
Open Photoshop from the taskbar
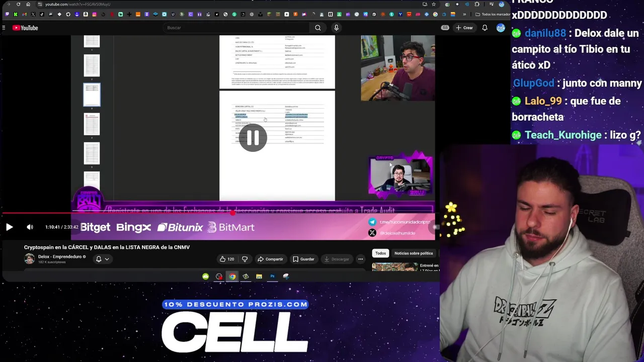(272, 276)
